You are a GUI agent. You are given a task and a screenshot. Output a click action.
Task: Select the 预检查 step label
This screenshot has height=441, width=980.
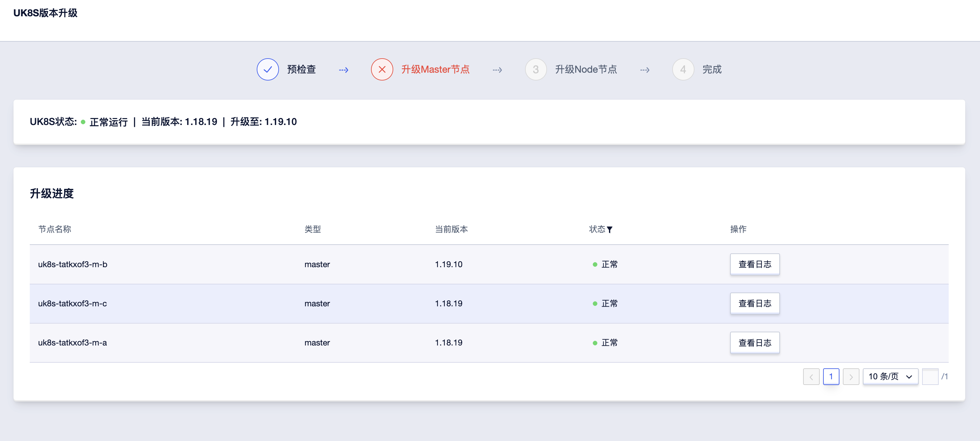coord(301,69)
